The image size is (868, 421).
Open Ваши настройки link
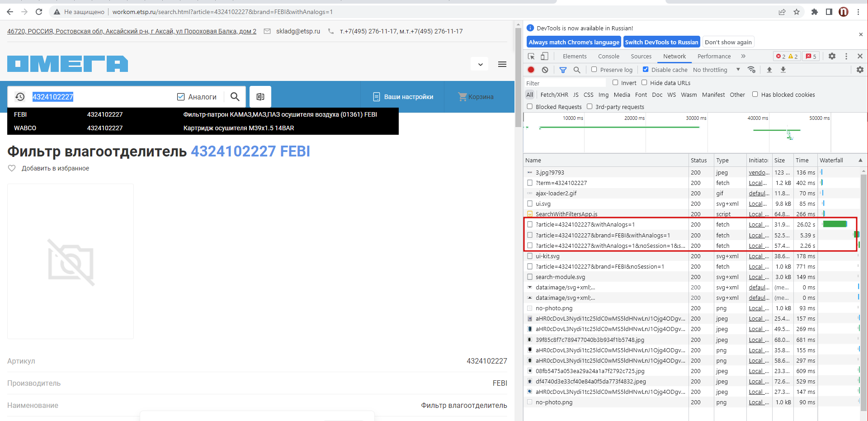pos(403,97)
